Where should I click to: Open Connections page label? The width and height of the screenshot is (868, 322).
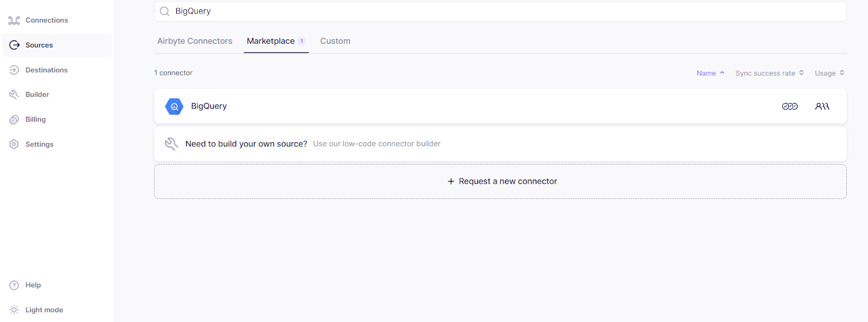coord(47,21)
